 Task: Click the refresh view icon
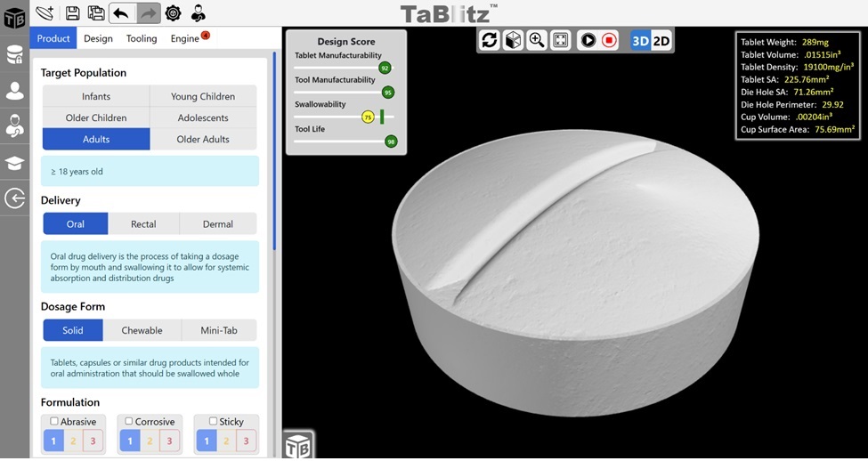click(489, 40)
